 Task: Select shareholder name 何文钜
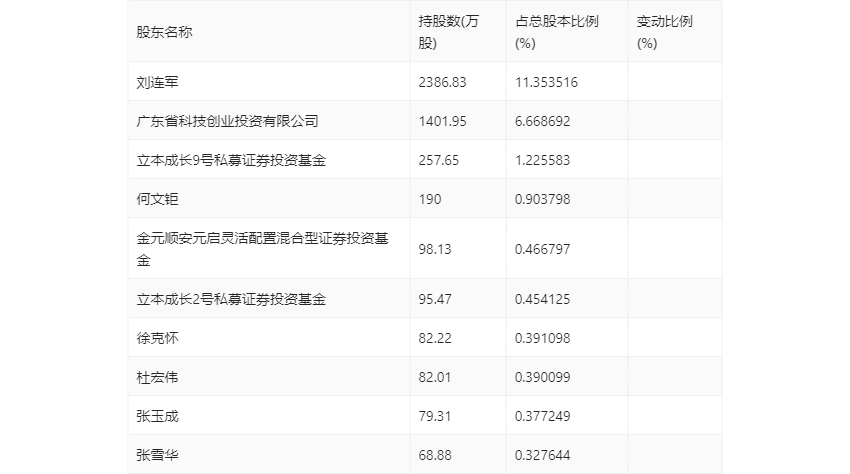tap(157, 199)
